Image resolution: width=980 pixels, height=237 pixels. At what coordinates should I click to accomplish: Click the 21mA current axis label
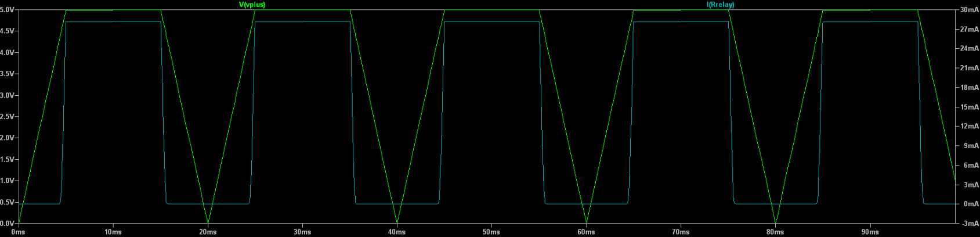click(x=970, y=68)
